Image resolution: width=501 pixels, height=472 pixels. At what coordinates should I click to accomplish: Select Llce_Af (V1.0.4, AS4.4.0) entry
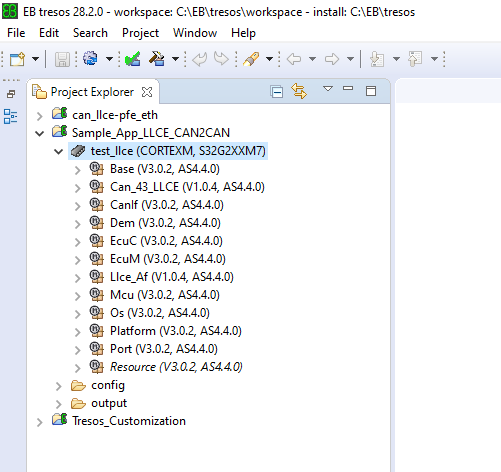pos(172,277)
